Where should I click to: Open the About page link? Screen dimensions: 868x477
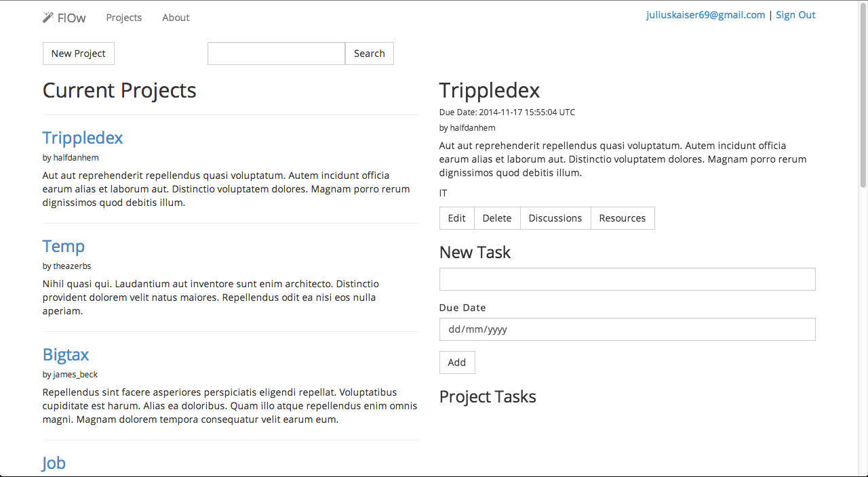click(x=176, y=18)
